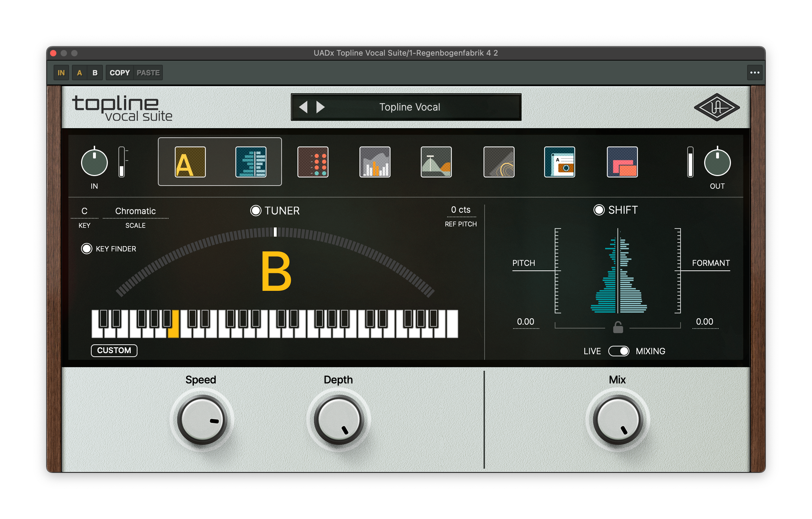Image resolution: width=812 pixels, height=519 pixels.
Task: Open the Topline Vocal preset menu
Action: (x=410, y=107)
